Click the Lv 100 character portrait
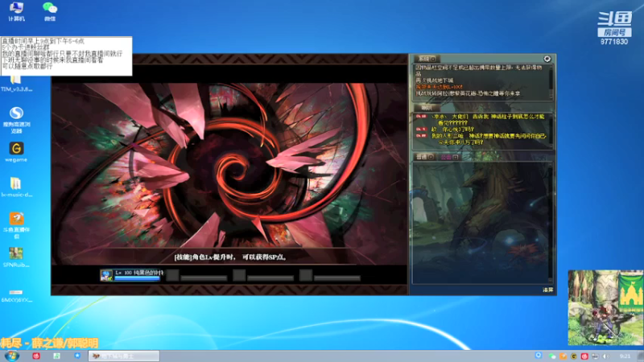The image size is (644, 362). click(106, 275)
